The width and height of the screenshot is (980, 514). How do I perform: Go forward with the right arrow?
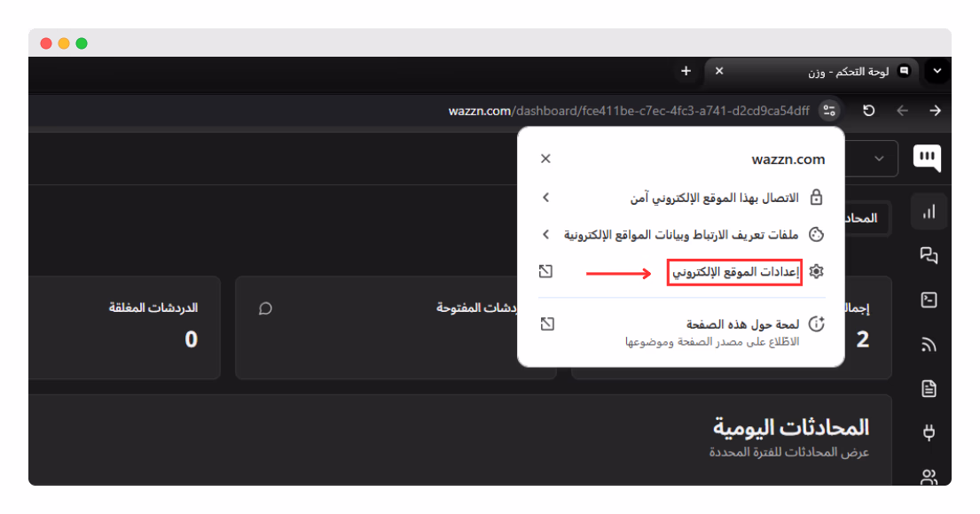935,111
